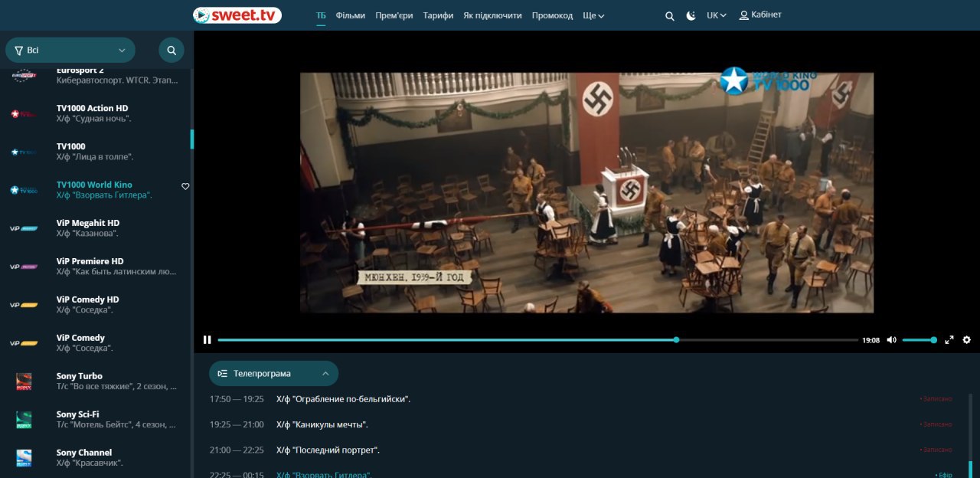Image resolution: width=980 pixels, height=478 pixels.
Task: Open the header search magnifier icon
Action: click(670, 15)
